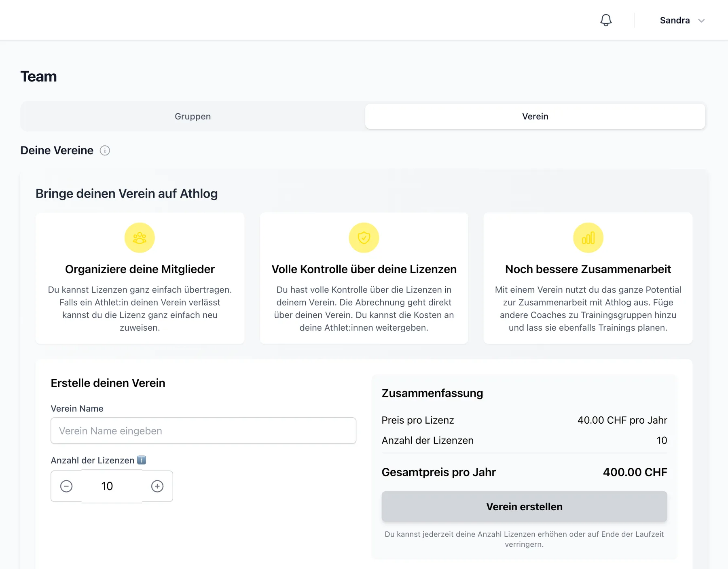Screen dimensions: 728x569
Task: Decrease license count with minus button
Action: click(x=66, y=486)
